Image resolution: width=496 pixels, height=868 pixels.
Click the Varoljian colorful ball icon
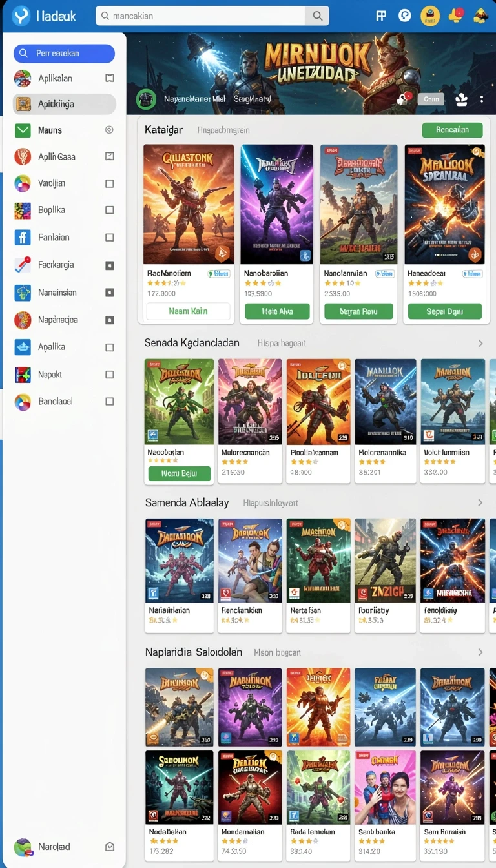[x=23, y=183]
